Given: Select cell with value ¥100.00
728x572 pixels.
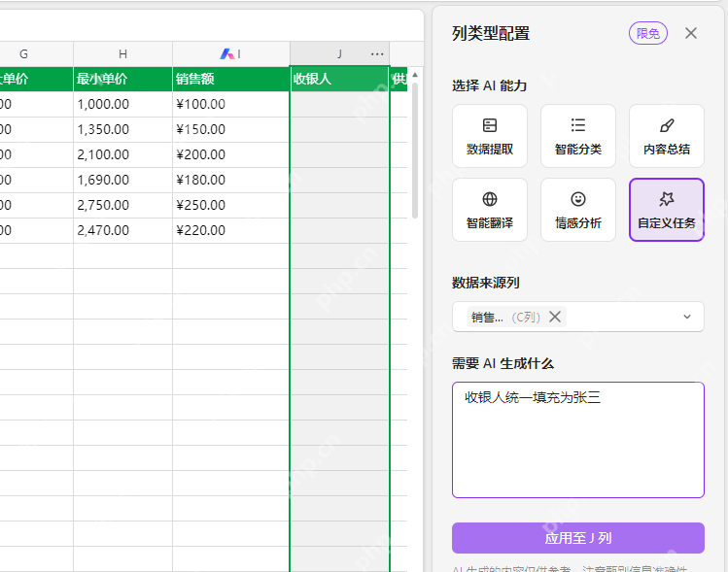Looking at the screenshot, I should tap(230, 104).
